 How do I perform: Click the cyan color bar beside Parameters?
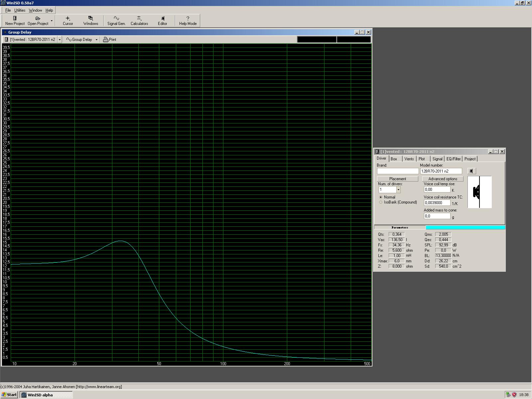465,227
